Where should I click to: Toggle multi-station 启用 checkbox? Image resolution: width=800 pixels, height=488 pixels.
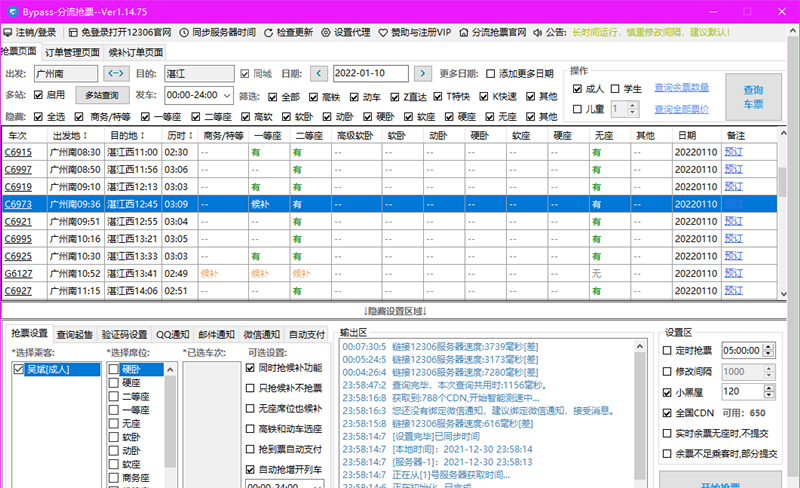[38, 95]
